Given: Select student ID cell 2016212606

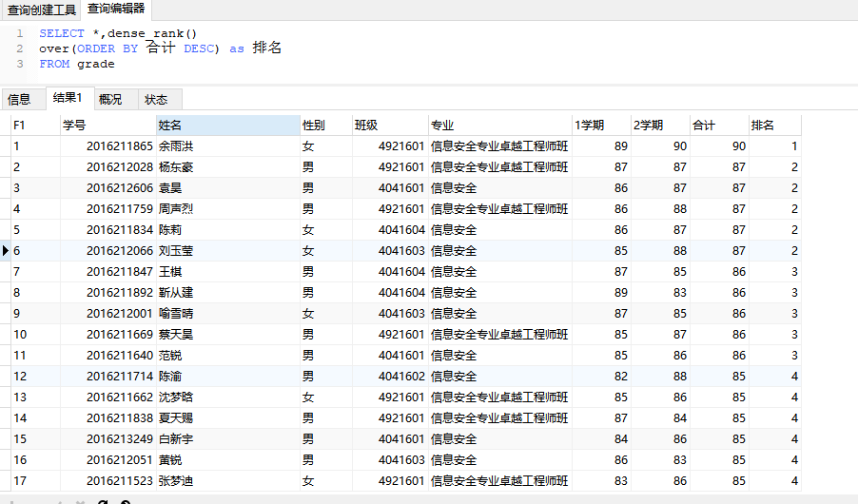Looking at the screenshot, I should 108,187.
